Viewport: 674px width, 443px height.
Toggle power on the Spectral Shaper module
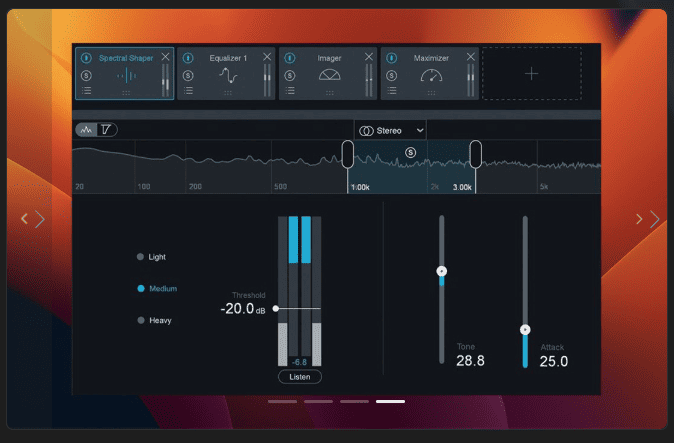click(x=86, y=58)
